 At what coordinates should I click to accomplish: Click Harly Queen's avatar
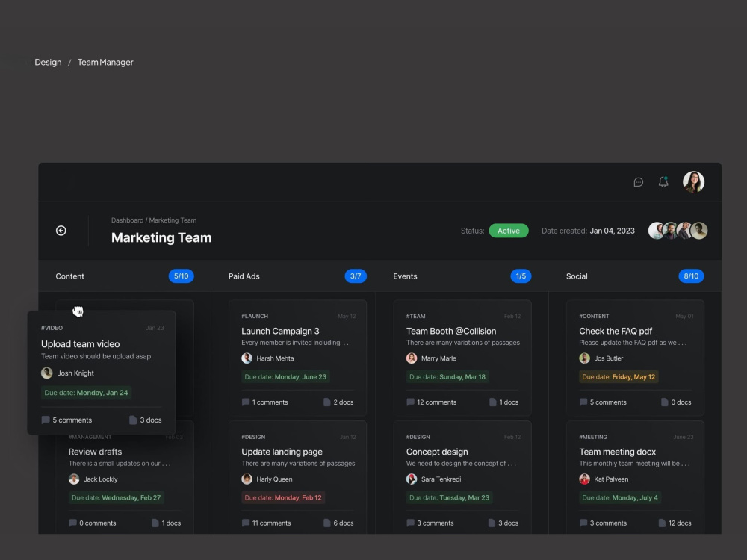pos(247,479)
